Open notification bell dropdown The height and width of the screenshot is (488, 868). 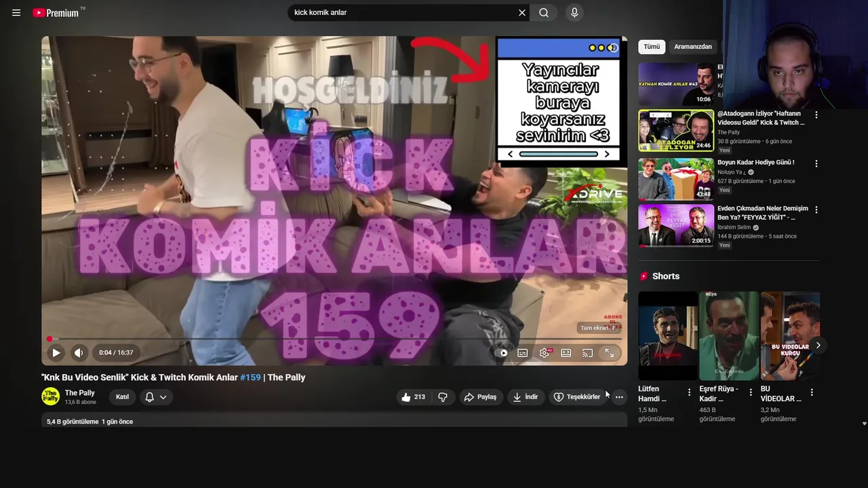coord(156,397)
